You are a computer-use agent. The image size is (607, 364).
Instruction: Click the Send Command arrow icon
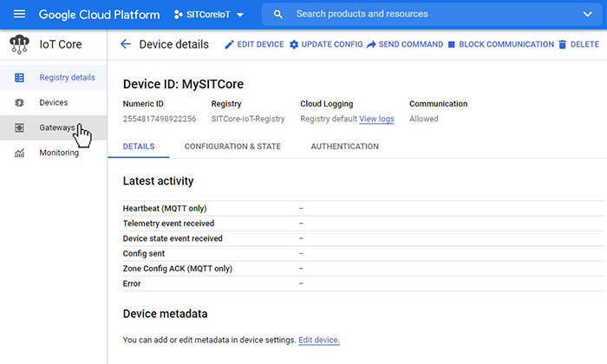click(371, 44)
